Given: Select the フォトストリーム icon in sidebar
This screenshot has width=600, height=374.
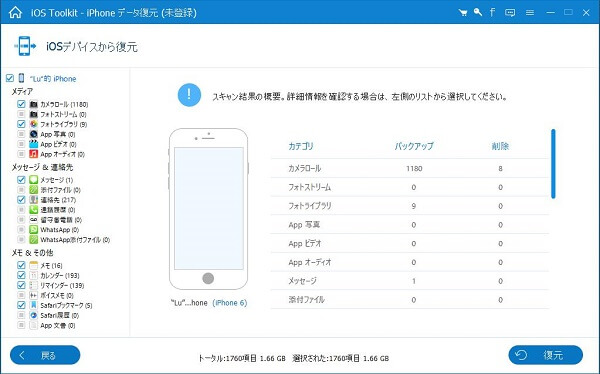Looking at the screenshot, I should pos(34,114).
